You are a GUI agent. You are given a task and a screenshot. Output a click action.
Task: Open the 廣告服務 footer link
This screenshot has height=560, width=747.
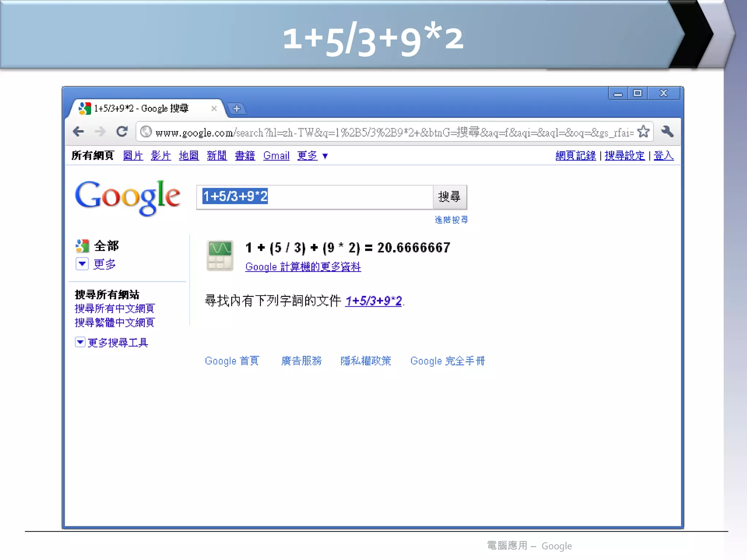point(301,361)
